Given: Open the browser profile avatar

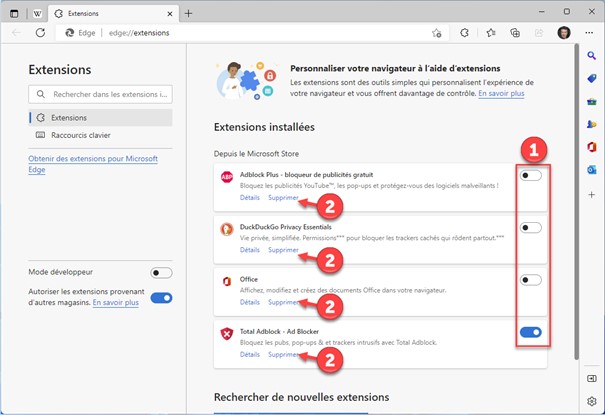Looking at the screenshot, I should click(x=565, y=32).
